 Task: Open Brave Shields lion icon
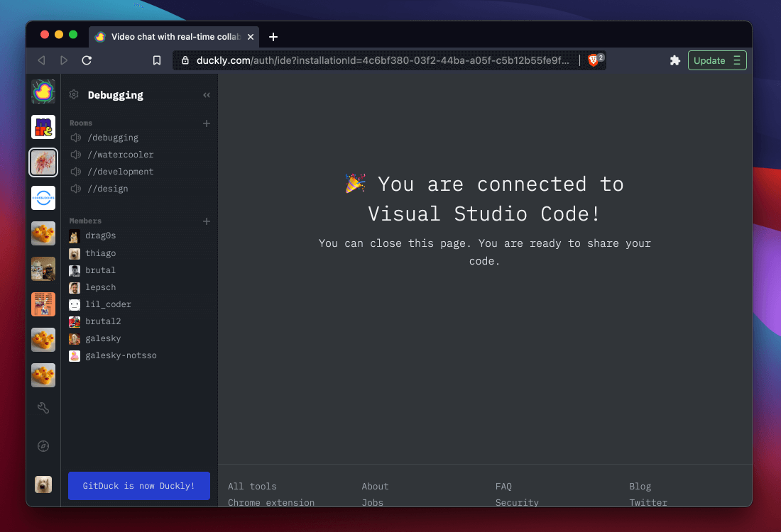tap(594, 60)
